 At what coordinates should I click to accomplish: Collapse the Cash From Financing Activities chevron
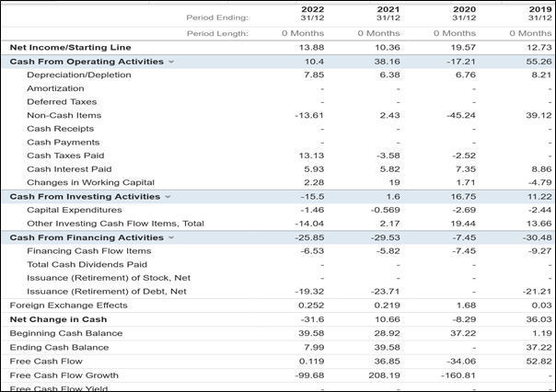171,237
